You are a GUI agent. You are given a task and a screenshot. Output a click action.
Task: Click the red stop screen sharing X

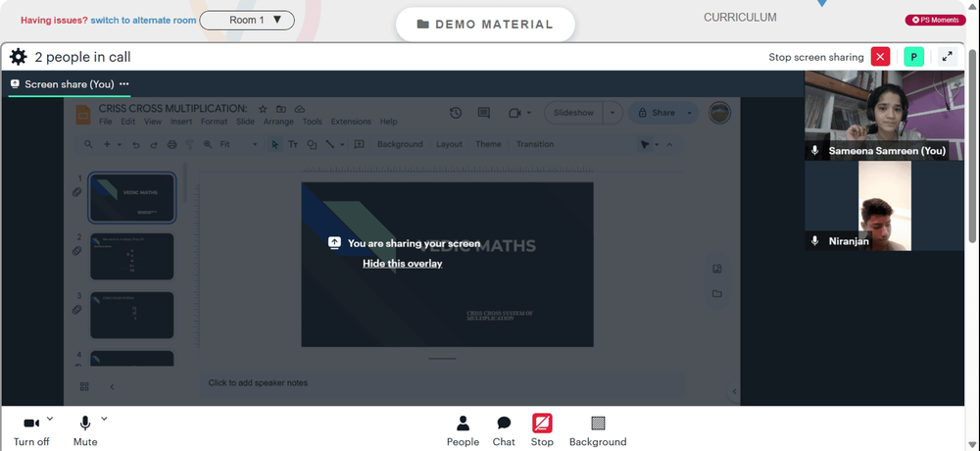[x=880, y=57]
